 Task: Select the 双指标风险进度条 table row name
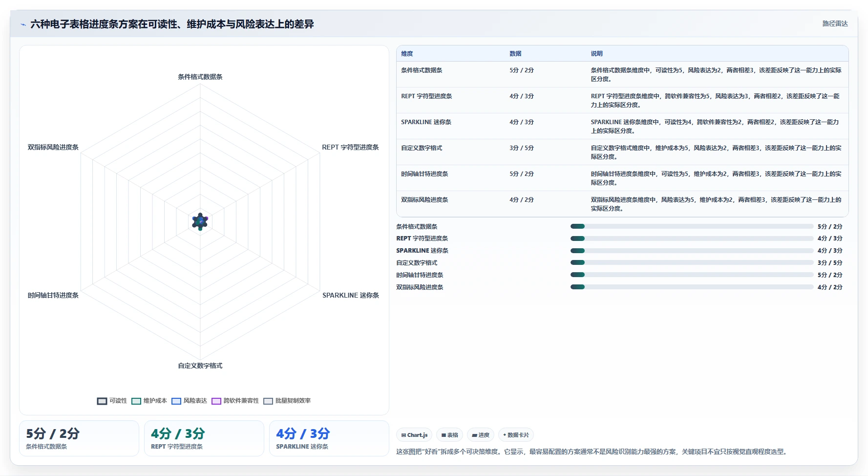coord(424,200)
